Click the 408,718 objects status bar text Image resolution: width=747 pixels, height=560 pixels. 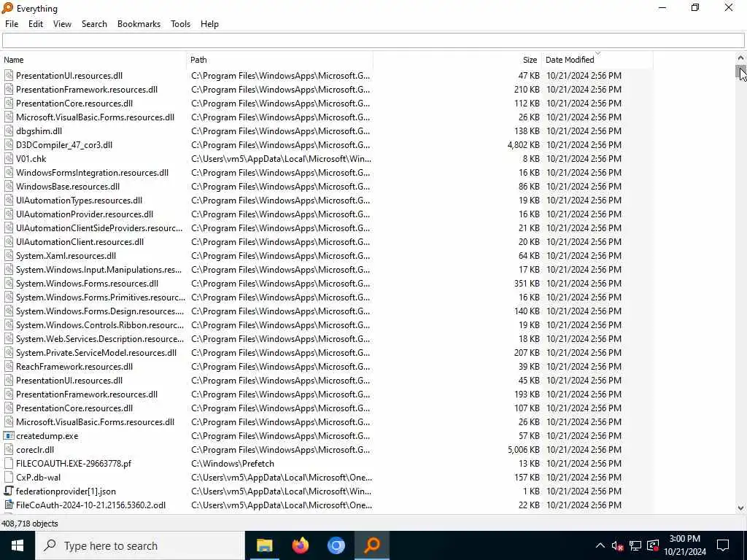coord(29,524)
